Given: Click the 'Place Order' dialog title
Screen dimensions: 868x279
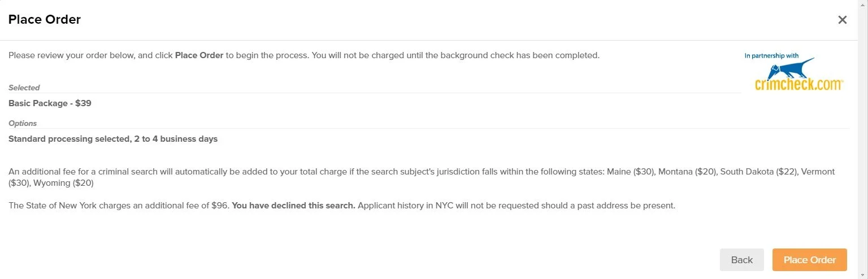Looking at the screenshot, I should click(x=45, y=20).
